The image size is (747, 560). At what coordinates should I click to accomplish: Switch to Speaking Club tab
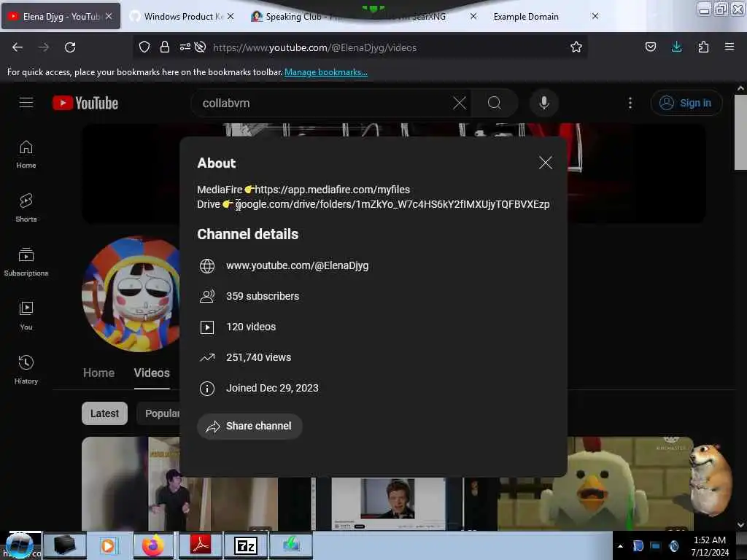coord(294,17)
